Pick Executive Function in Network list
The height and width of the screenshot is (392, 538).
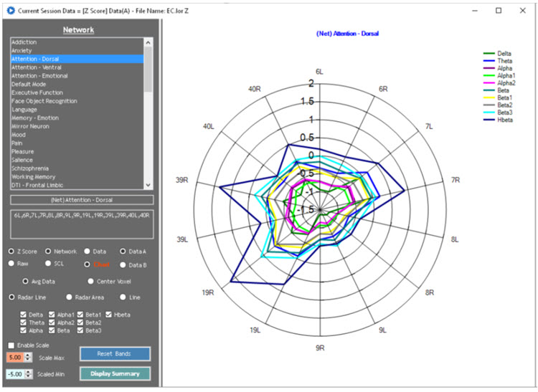(x=39, y=92)
